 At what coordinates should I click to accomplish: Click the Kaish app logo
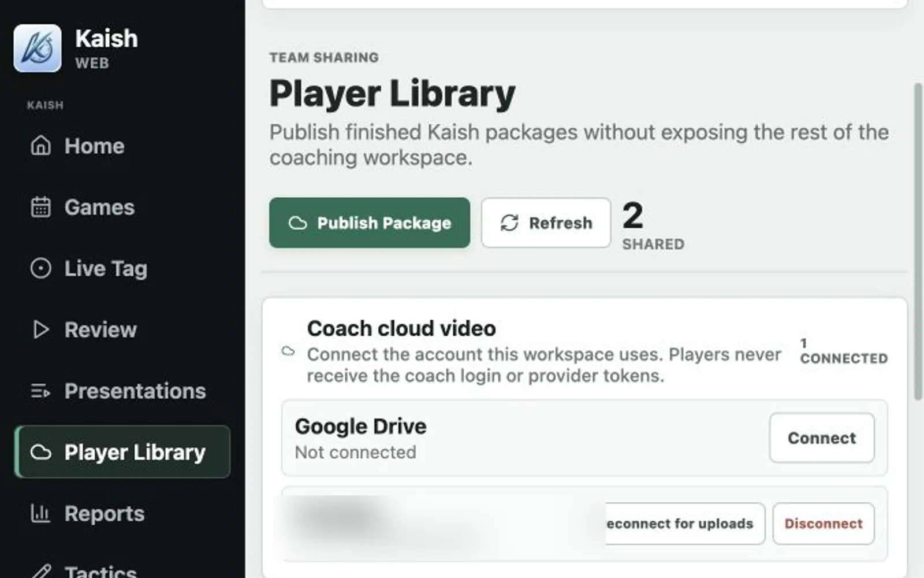click(38, 48)
